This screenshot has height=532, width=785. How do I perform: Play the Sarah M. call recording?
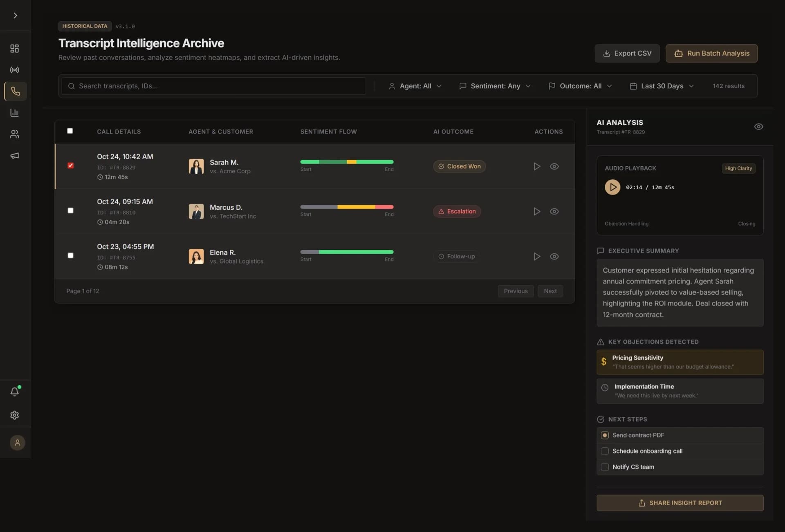coord(537,166)
